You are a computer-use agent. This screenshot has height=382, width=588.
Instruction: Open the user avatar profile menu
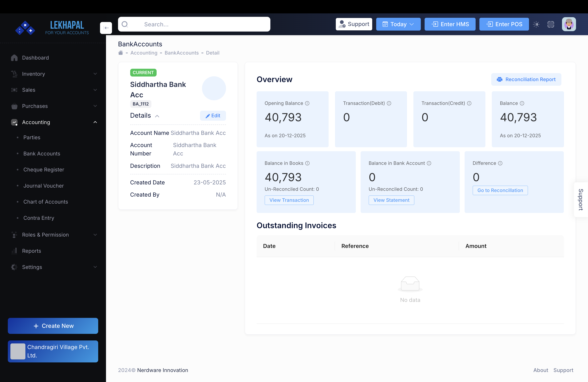[x=569, y=24]
